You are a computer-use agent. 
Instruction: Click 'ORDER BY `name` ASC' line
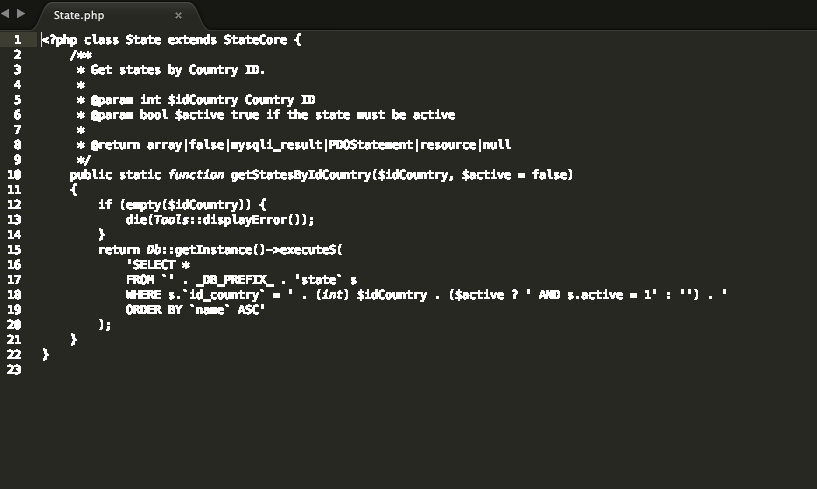coord(195,310)
